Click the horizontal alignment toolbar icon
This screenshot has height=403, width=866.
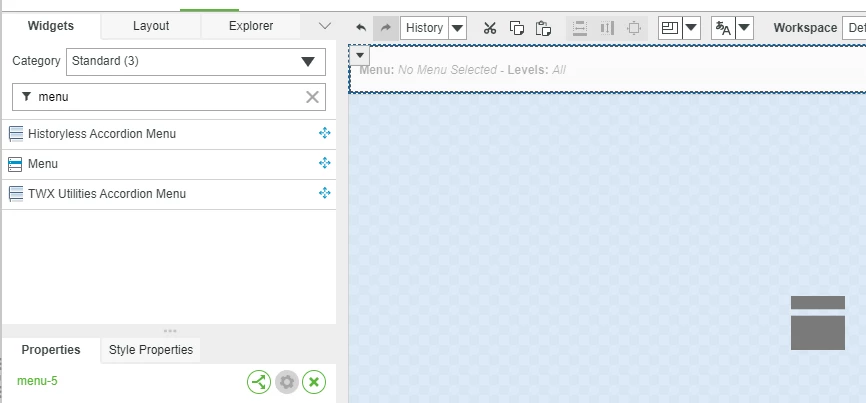(580, 28)
